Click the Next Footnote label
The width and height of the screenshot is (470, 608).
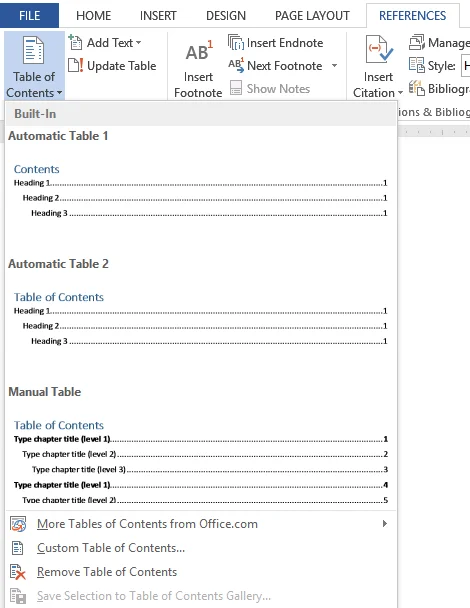tap(285, 66)
